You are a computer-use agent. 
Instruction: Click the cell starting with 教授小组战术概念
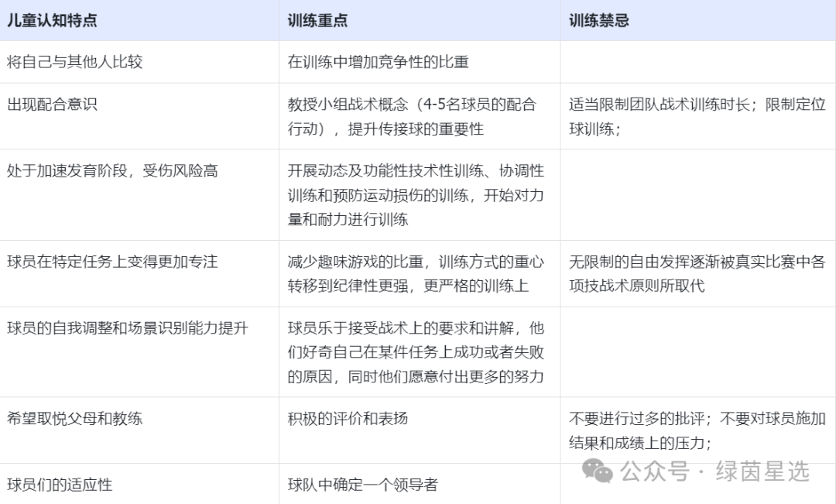[420, 116]
